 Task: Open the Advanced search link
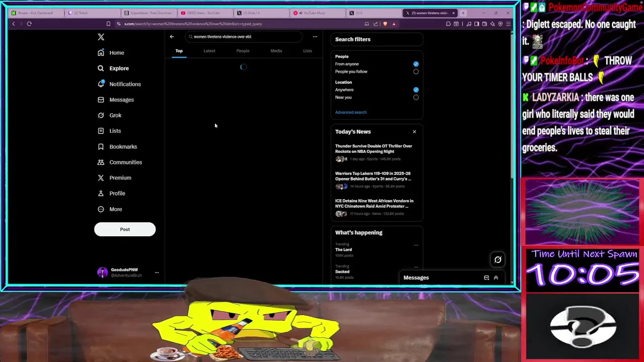tap(351, 112)
